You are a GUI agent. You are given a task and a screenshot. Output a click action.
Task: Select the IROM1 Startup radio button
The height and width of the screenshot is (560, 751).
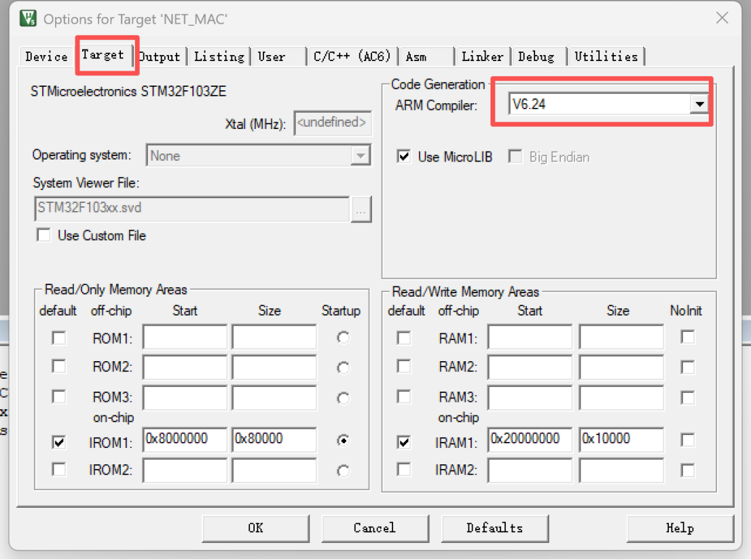343,441
